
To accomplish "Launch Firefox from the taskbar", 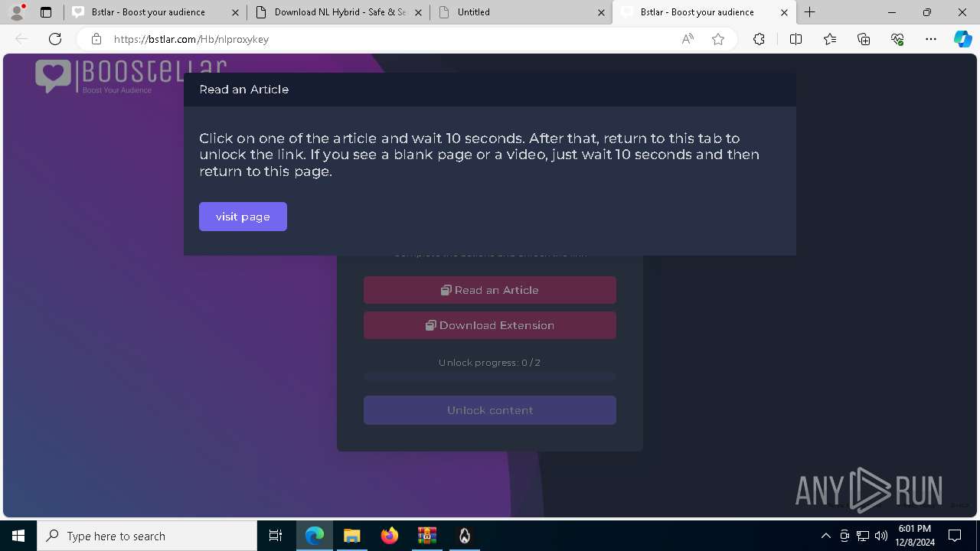I will [389, 536].
